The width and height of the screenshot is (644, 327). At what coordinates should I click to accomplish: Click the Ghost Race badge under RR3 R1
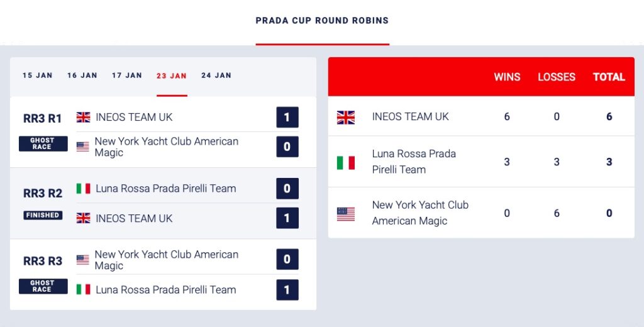tap(43, 144)
